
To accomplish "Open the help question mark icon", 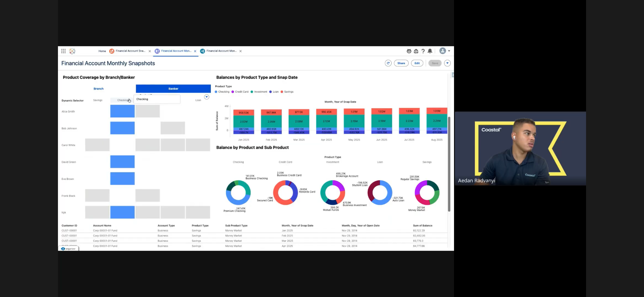I will click(x=423, y=51).
